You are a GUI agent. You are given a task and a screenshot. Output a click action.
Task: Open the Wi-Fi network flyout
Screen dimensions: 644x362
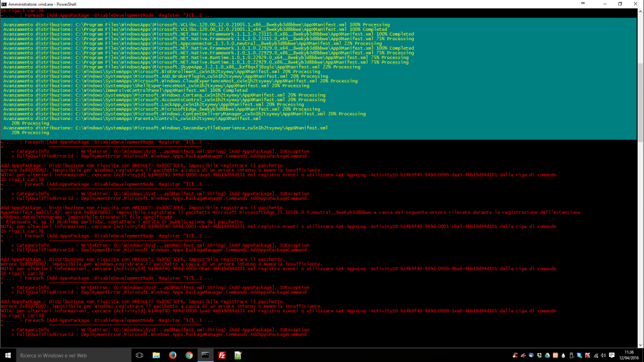coord(596,355)
